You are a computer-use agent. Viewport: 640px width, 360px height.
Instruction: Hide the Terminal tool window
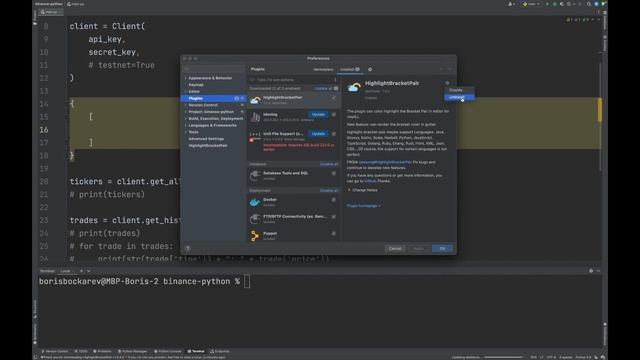coord(598,271)
